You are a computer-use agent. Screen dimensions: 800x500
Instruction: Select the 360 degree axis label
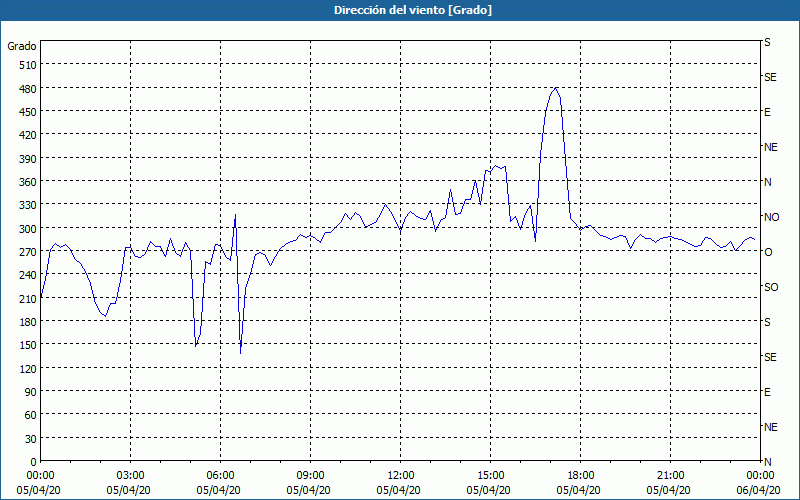pos(28,182)
